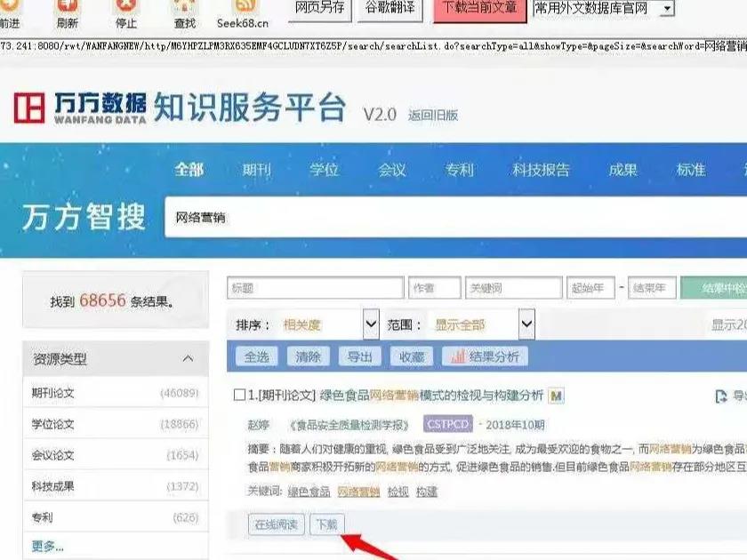
Task: Click the 68656 result count text
Action: (x=102, y=300)
